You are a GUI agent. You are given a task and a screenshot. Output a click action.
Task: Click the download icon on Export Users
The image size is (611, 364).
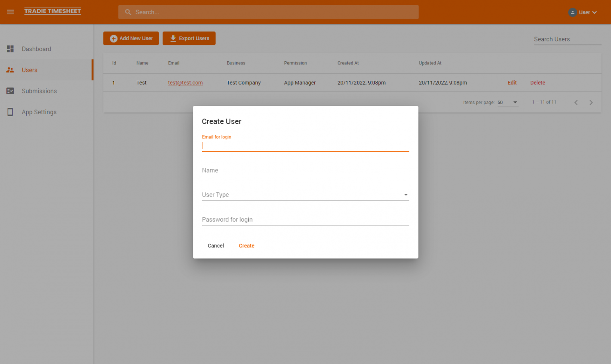173,38
